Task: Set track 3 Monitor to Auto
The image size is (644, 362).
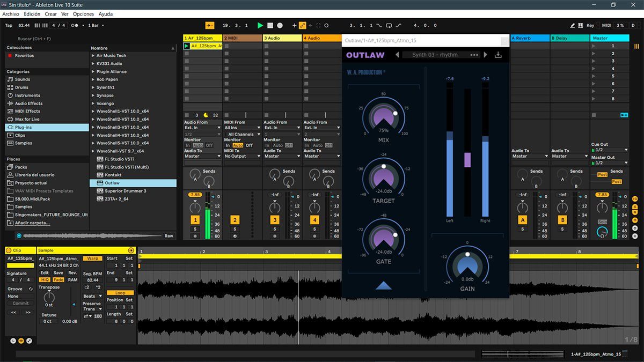Action: [277, 145]
